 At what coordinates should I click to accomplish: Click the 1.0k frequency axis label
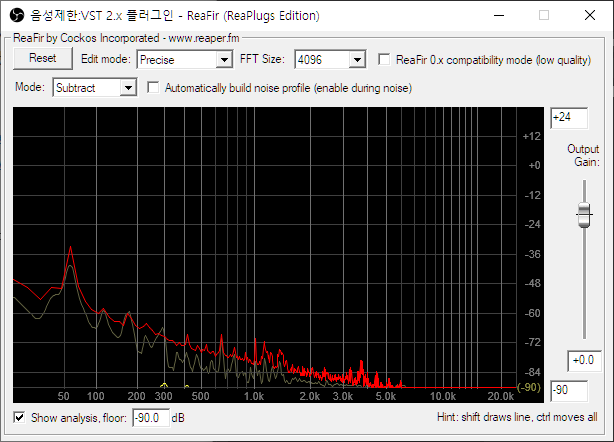[x=254, y=396]
